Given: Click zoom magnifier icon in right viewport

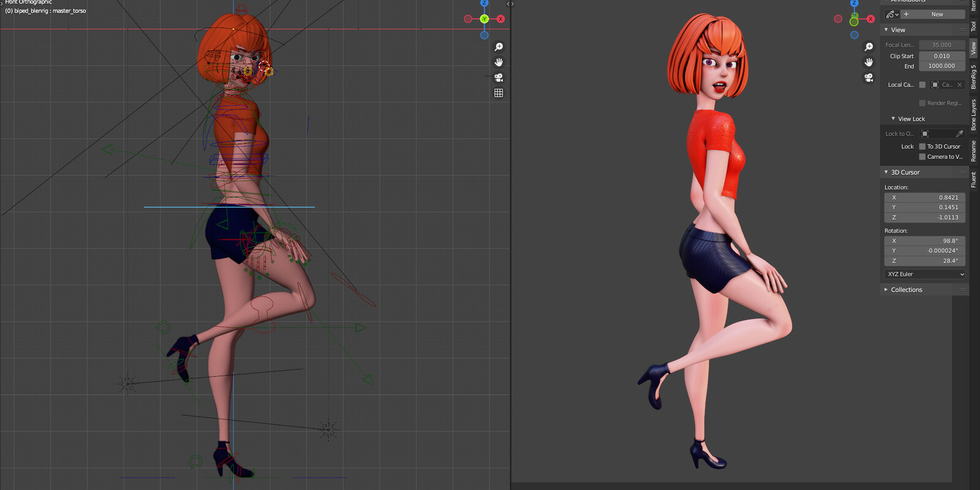Looking at the screenshot, I should click(869, 47).
